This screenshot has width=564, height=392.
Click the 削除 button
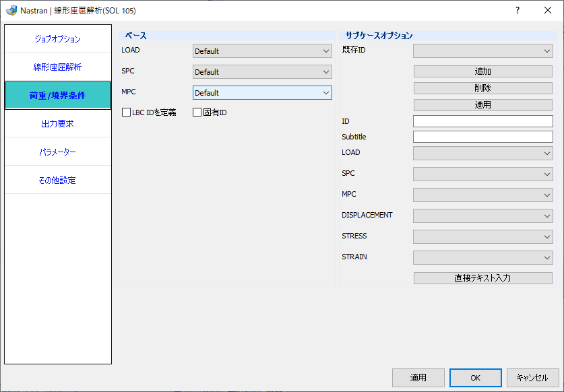tap(482, 88)
